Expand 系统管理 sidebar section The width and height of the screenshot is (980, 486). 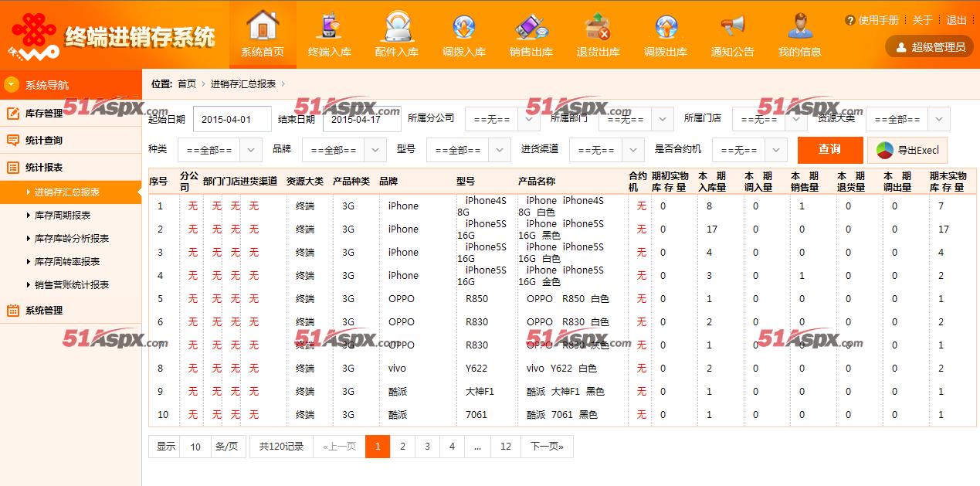click(44, 311)
